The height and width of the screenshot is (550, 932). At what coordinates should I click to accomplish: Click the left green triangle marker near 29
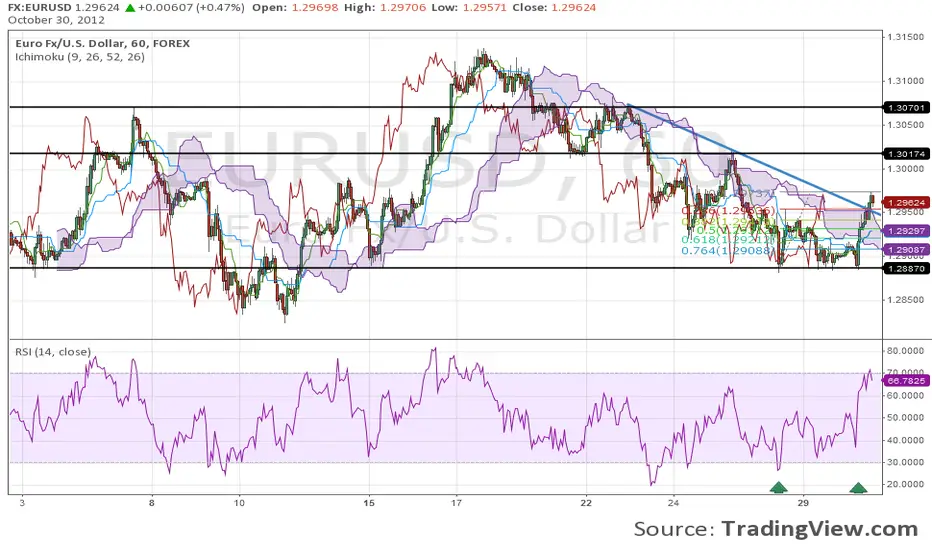coord(779,488)
